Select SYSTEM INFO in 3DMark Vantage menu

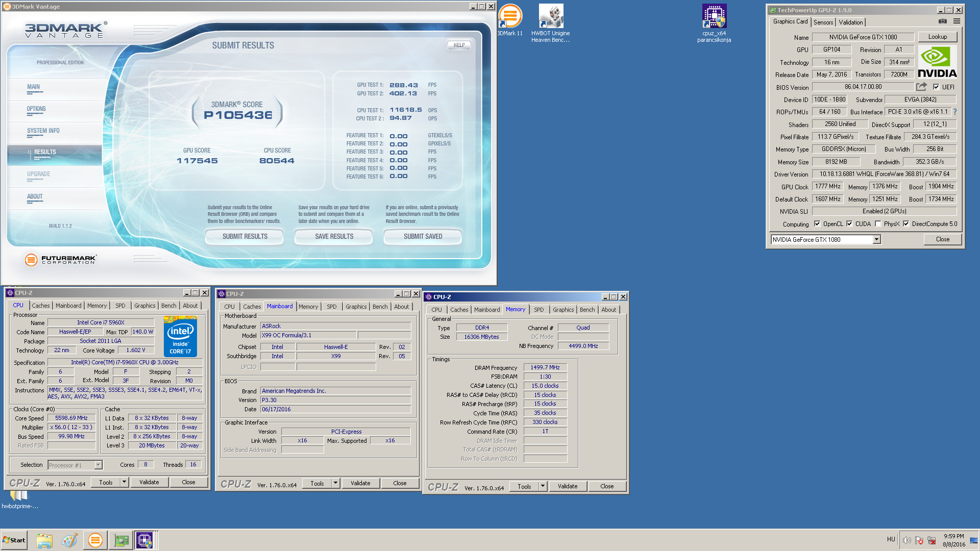pyautogui.click(x=43, y=131)
